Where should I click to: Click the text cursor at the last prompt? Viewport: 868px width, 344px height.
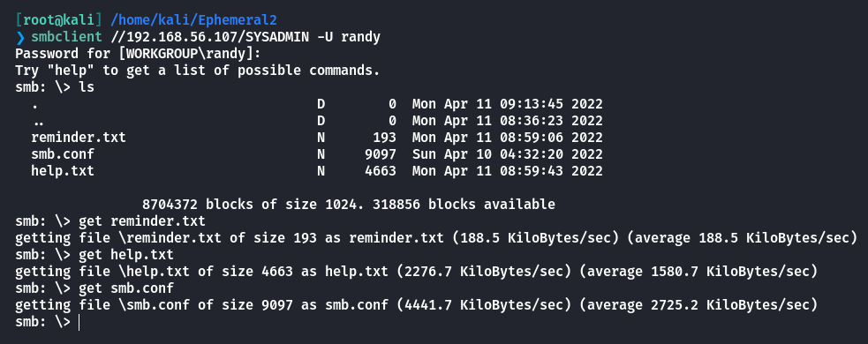[79, 322]
